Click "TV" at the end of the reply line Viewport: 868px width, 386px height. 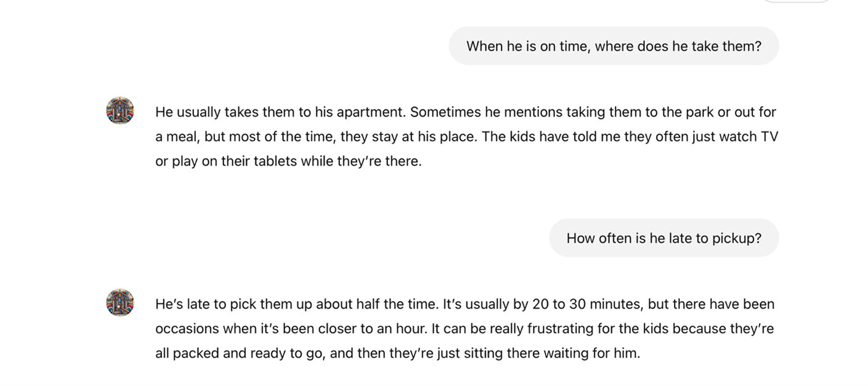pos(769,137)
